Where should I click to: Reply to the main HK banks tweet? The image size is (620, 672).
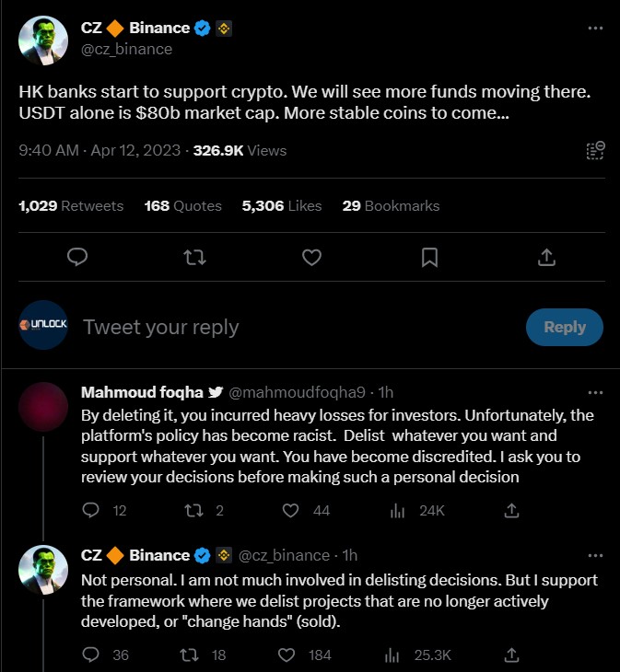tap(78, 257)
